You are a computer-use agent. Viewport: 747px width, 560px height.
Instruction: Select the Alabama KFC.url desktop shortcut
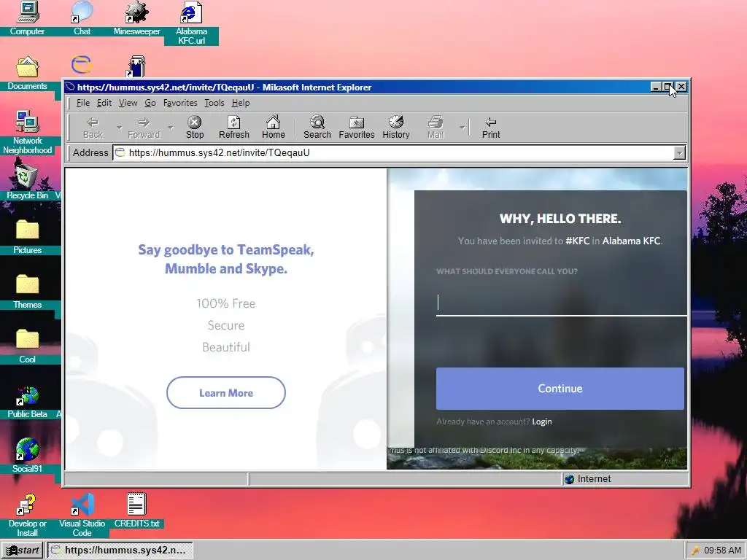(192, 23)
